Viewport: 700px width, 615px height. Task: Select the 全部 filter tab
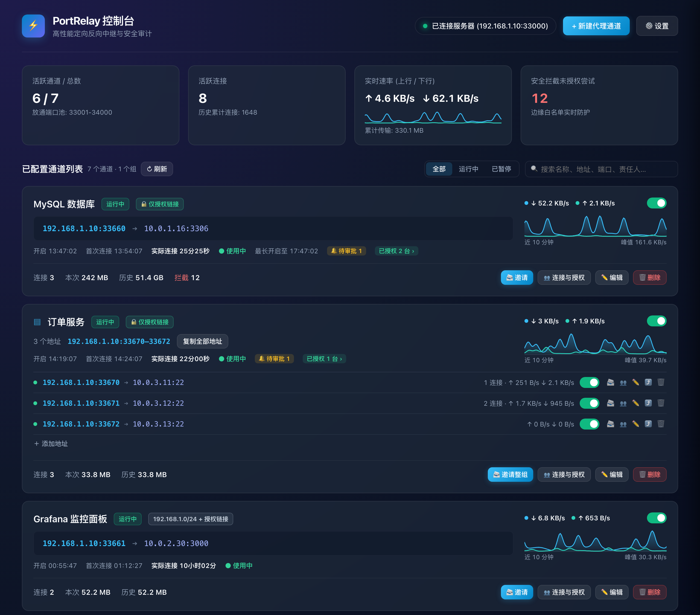click(439, 169)
